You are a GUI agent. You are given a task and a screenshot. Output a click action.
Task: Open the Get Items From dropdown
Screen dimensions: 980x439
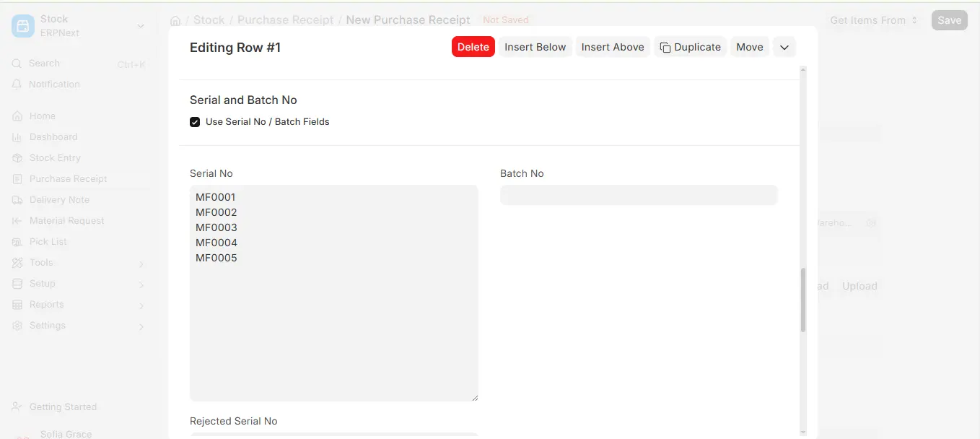pos(874,20)
